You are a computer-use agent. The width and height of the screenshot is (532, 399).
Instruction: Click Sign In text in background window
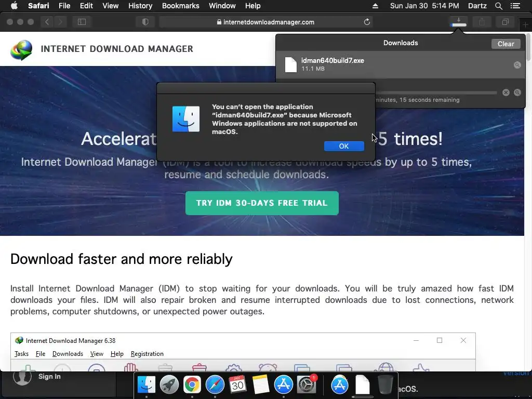point(49,376)
